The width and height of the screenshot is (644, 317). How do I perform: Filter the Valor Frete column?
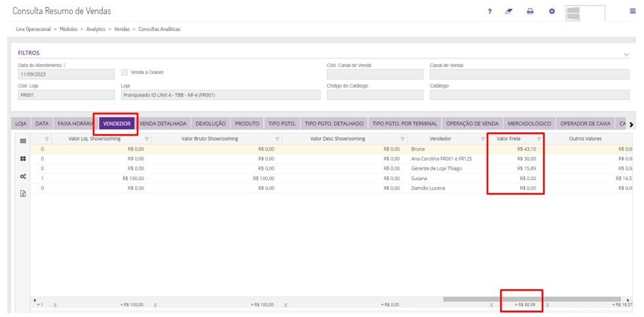[539, 140]
